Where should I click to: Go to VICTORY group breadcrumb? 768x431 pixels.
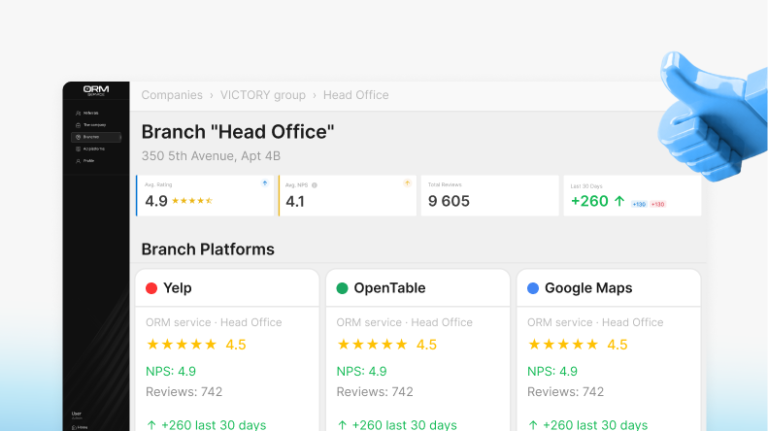click(263, 95)
